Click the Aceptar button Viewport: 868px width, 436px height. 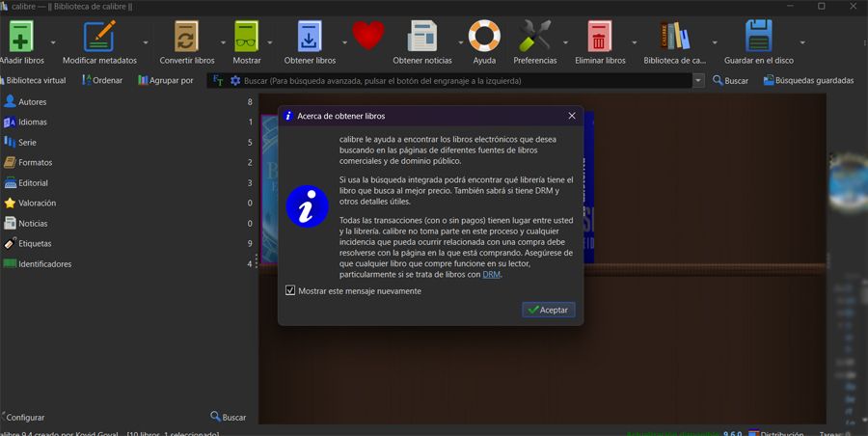tap(548, 310)
